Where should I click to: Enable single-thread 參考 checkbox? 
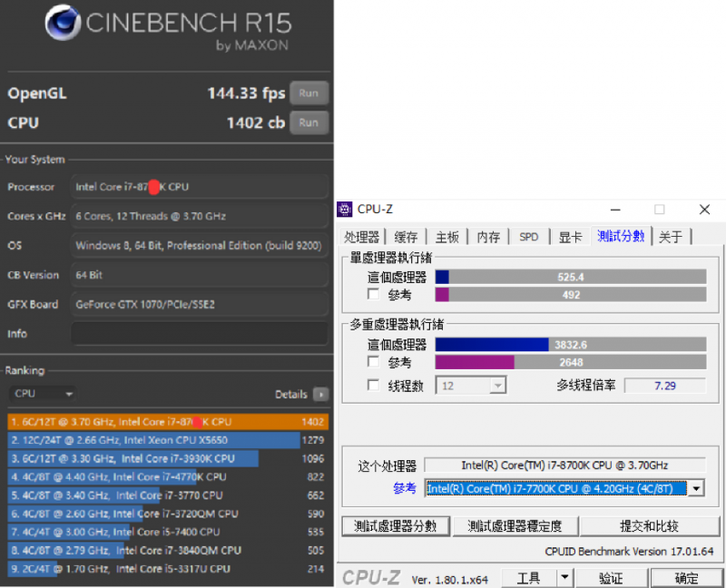pyautogui.click(x=373, y=294)
